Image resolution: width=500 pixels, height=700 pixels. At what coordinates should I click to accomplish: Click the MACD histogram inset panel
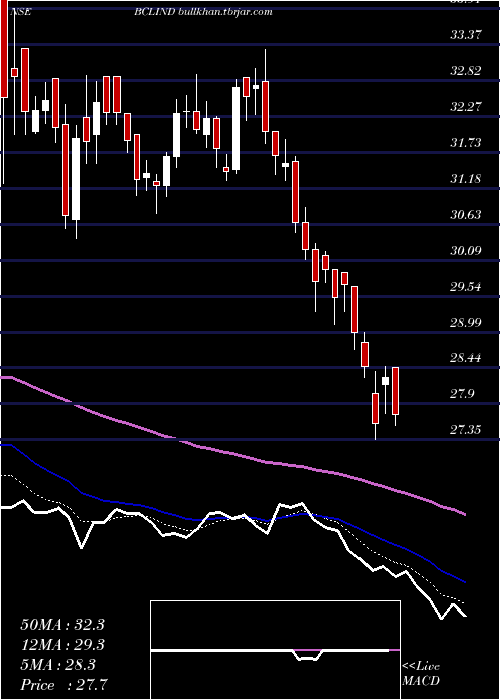point(275,650)
